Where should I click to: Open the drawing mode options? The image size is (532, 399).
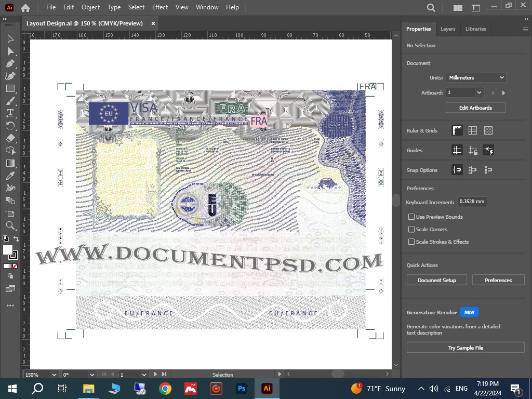[x=10, y=276]
